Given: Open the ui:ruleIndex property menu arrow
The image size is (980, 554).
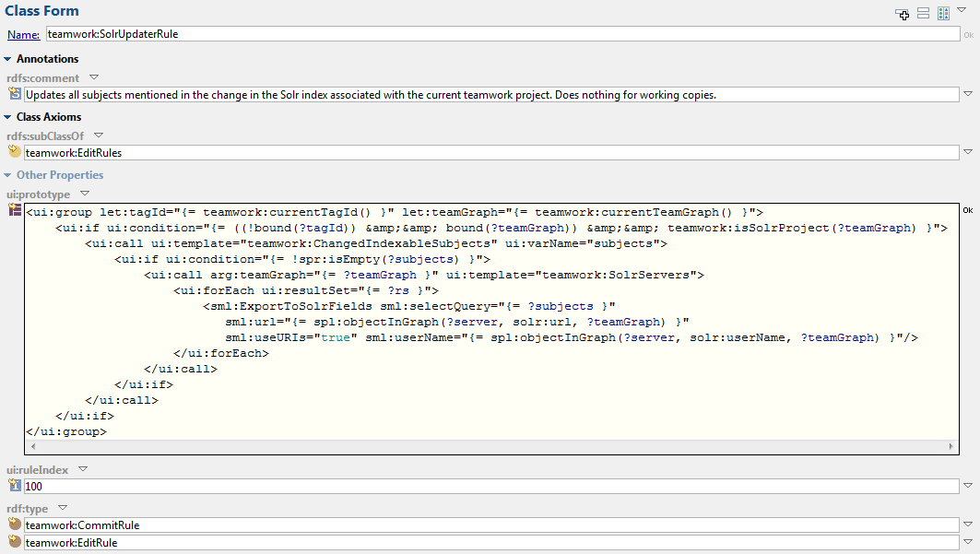Looking at the screenshot, I should [83, 469].
